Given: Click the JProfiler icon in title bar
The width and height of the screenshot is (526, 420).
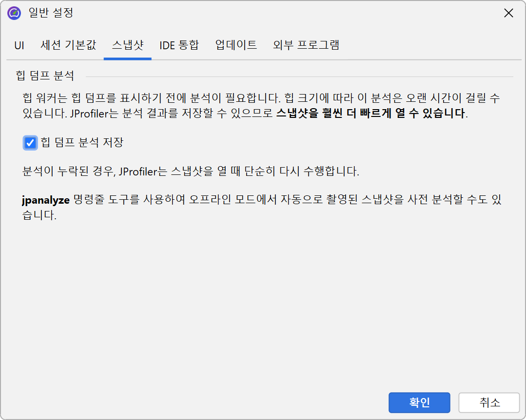Looking at the screenshot, I should pos(14,13).
